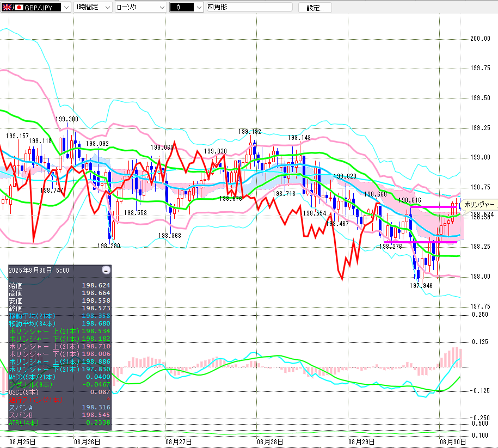
Task: Click the ボリンジャー tooltip at chart right
Action: coord(480,205)
